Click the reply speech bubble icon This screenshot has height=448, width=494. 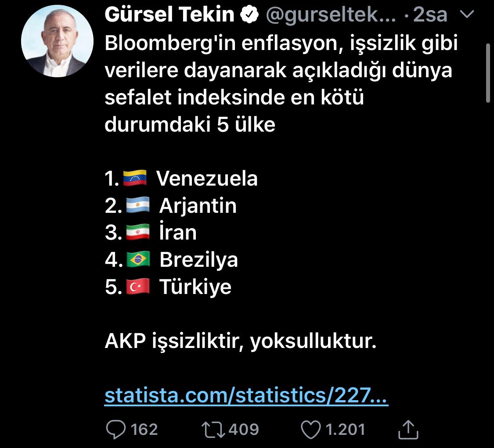pos(116,429)
